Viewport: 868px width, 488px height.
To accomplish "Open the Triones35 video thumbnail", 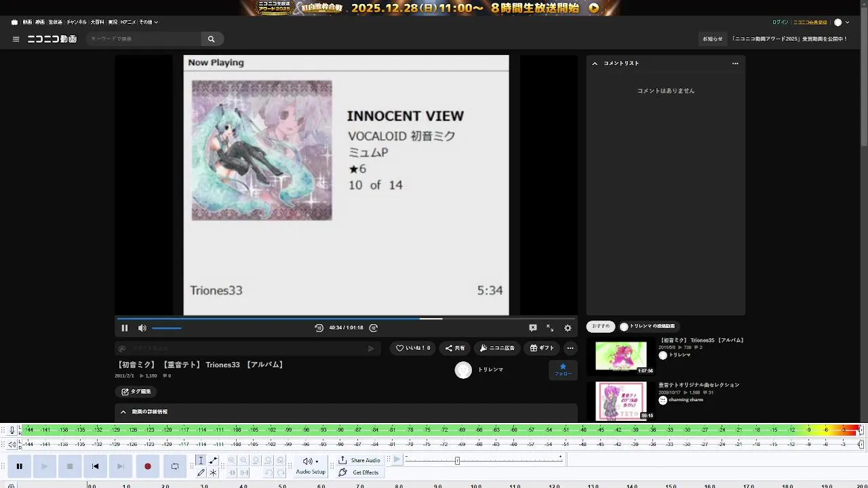I will (621, 357).
